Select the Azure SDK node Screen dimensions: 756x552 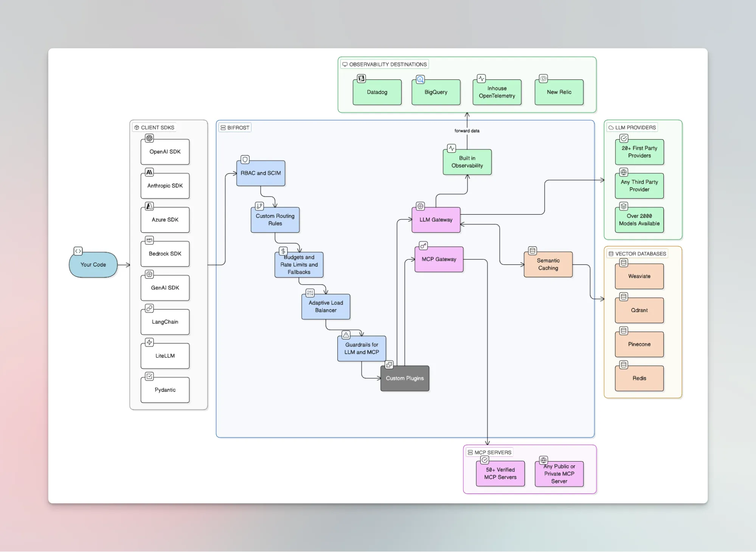pyautogui.click(x=165, y=220)
